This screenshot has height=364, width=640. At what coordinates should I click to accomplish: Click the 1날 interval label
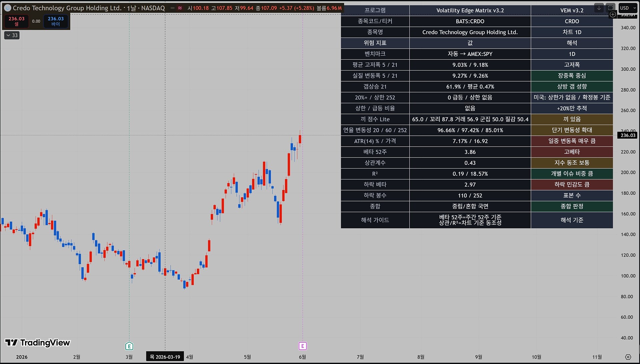[x=132, y=8]
